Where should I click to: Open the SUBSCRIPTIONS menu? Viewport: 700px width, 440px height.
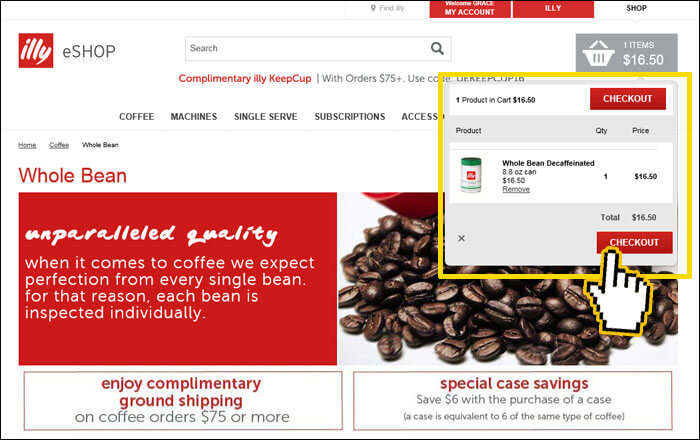tap(350, 116)
